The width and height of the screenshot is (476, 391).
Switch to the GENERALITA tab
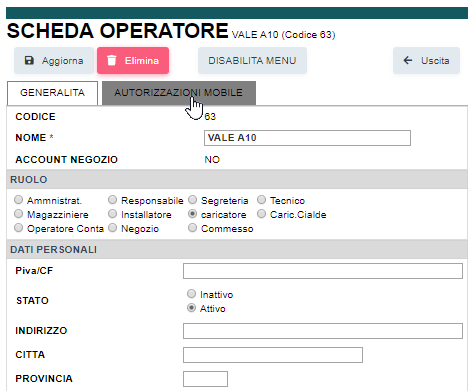[52, 93]
